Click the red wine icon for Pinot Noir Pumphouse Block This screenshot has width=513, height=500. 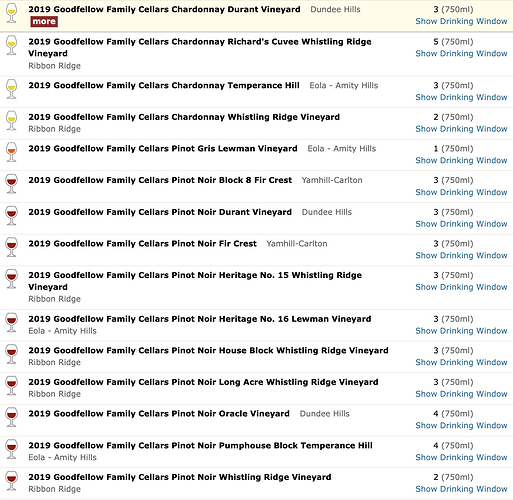[11, 449]
